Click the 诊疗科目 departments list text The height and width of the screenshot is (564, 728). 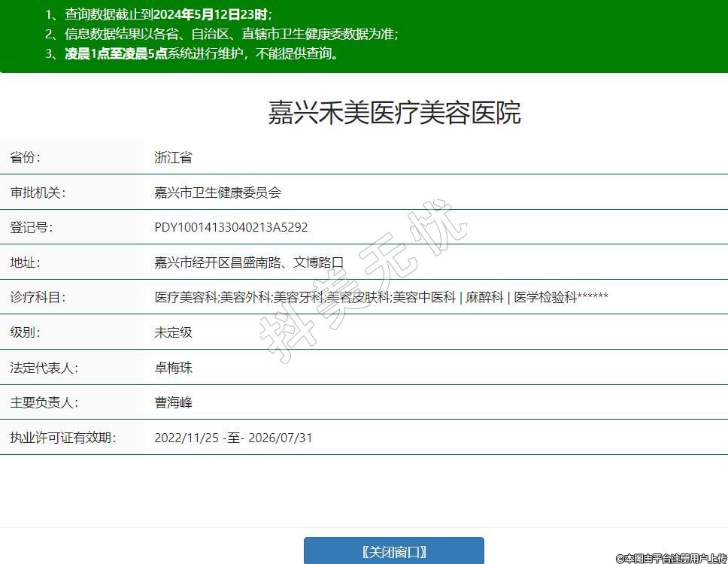point(381,297)
